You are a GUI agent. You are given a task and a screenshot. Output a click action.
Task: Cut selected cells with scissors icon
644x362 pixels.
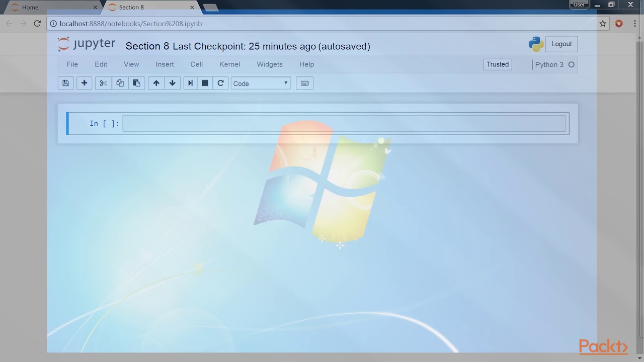(x=103, y=83)
